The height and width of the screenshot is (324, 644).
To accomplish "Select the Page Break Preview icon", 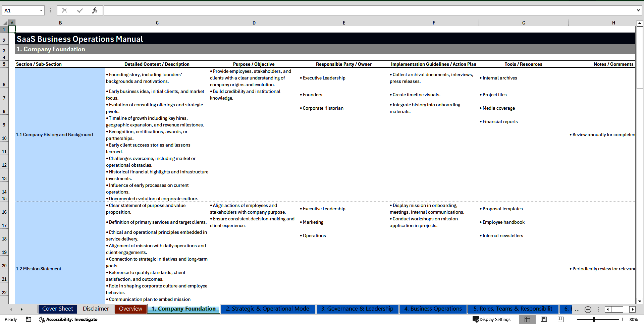I will coord(560,319).
